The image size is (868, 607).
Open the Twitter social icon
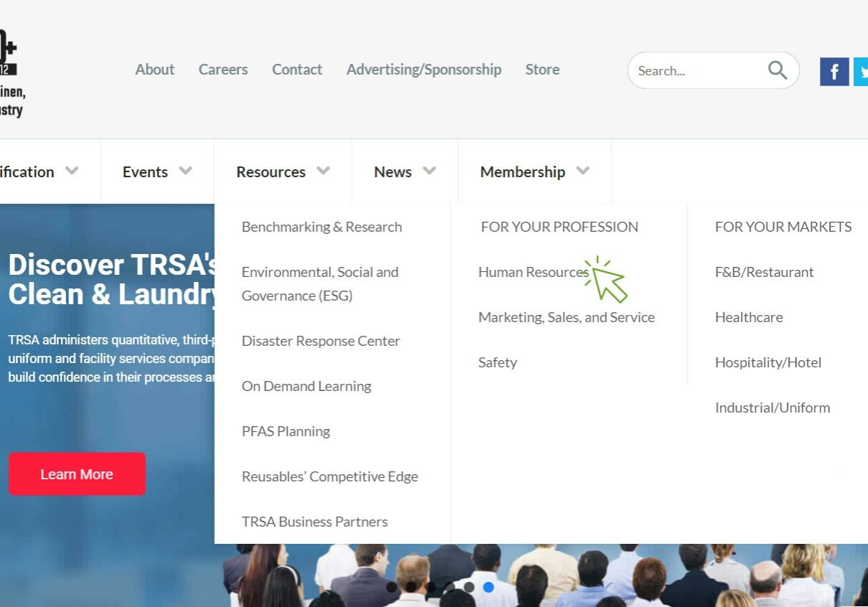coord(861,72)
